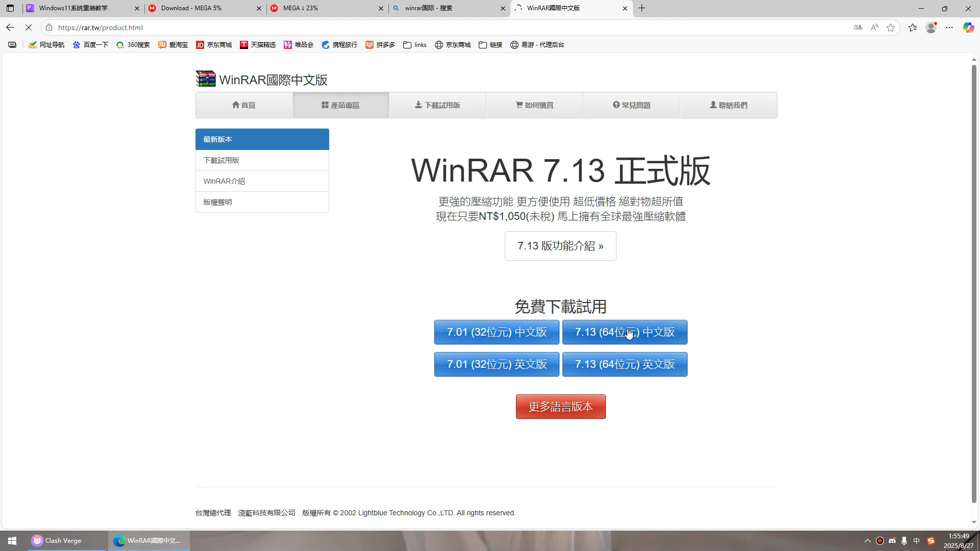Open the 360搜索 bookmark
The height and width of the screenshot is (551, 980).
point(133,45)
